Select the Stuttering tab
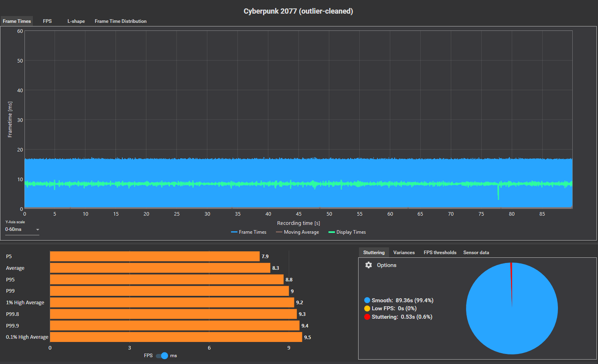 tap(374, 253)
